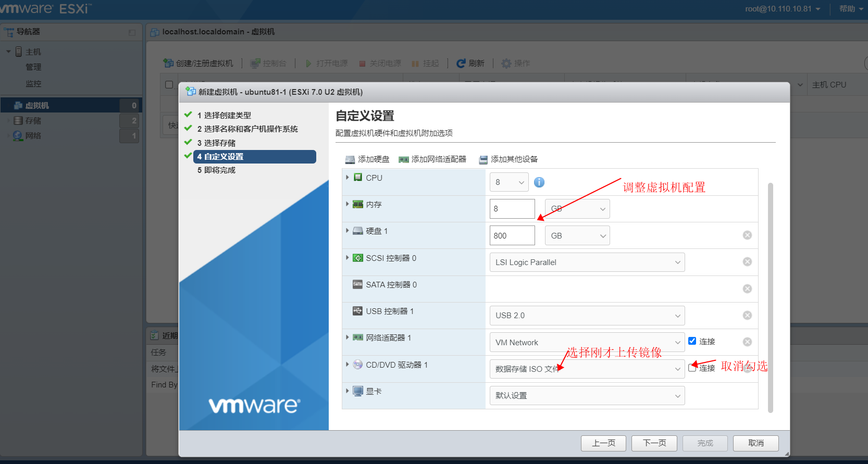
Task: Expand the 网络适配器 1 row
Action: tap(348, 337)
